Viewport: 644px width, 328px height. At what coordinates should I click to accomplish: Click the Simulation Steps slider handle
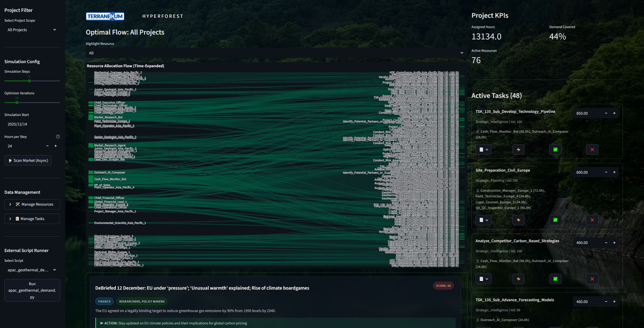[x=29, y=81]
